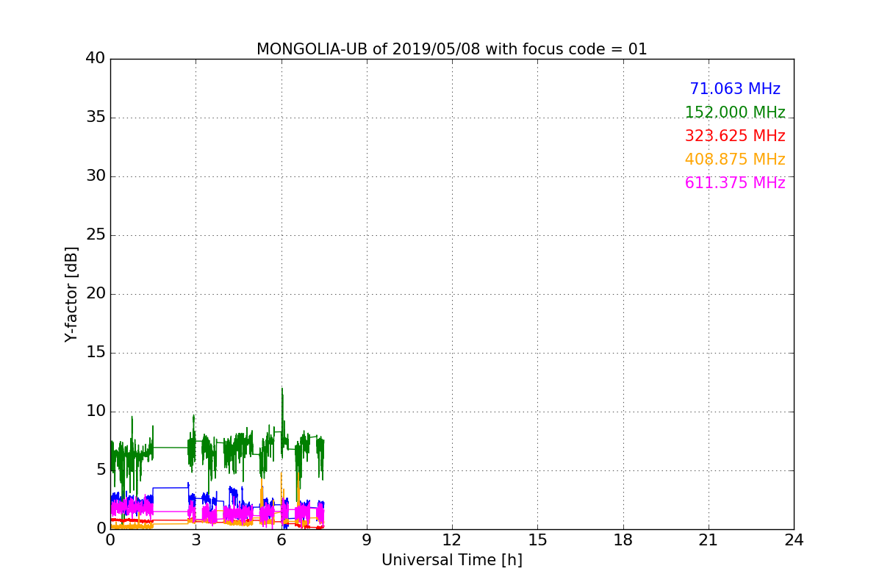
Task: Click the x-axis tick value 24
Action: (x=794, y=540)
